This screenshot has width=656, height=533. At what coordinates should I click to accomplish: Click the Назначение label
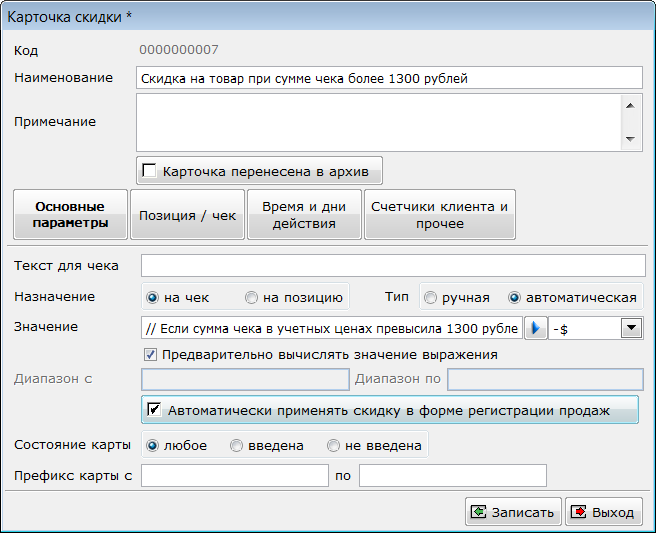pos(55,297)
